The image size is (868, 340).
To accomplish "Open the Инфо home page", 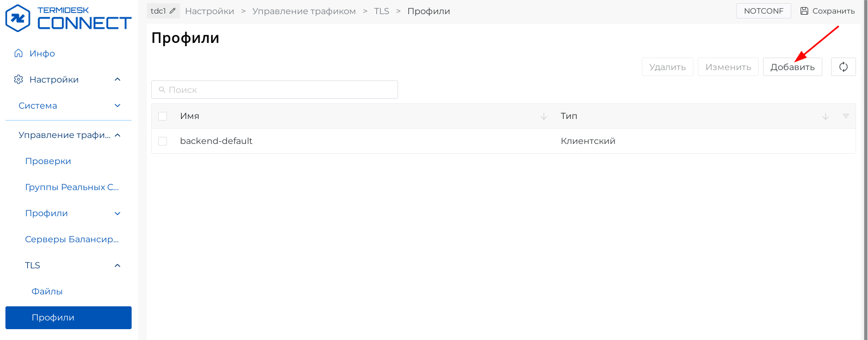I will pos(42,53).
